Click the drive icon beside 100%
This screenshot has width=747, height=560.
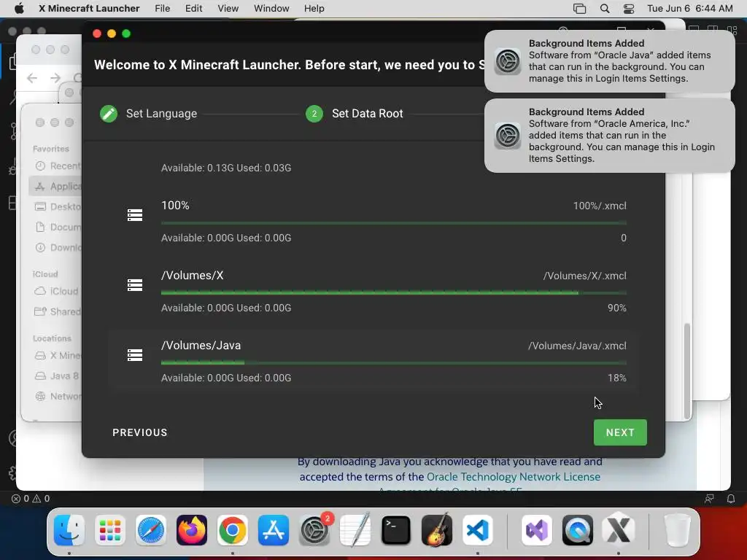point(135,215)
